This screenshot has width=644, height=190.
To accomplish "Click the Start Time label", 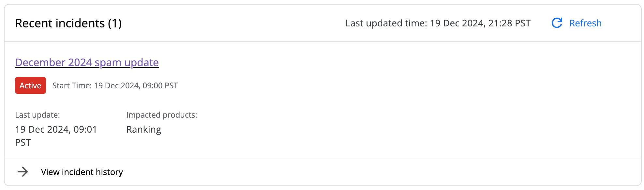I will 72,85.
